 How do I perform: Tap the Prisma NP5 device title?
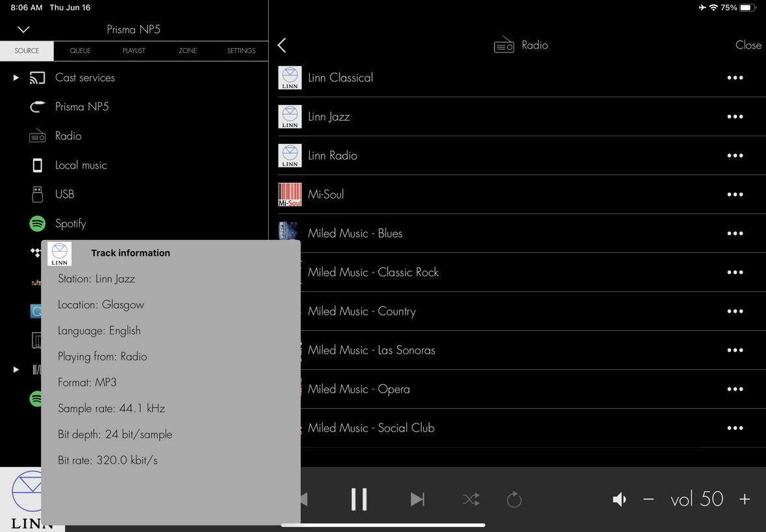[133, 29]
